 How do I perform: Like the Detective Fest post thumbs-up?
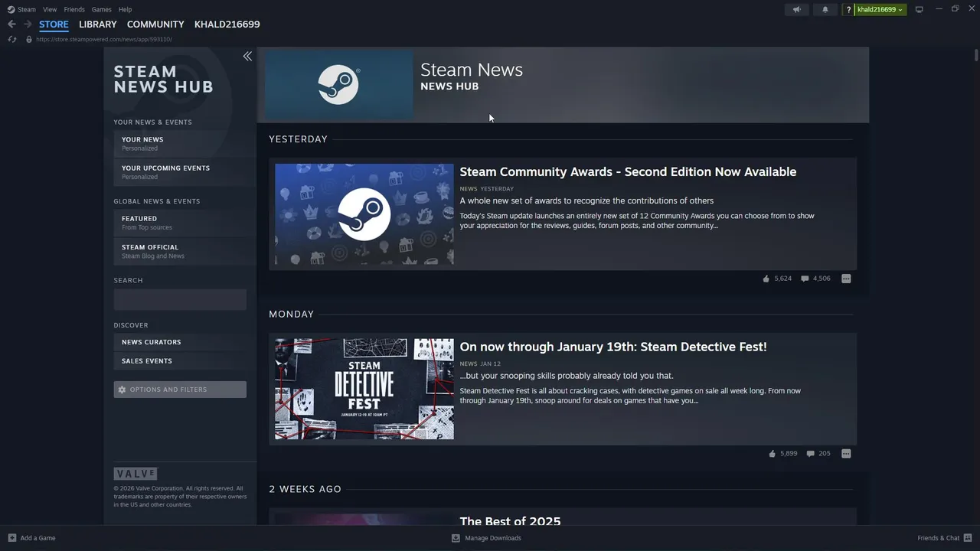772,454
